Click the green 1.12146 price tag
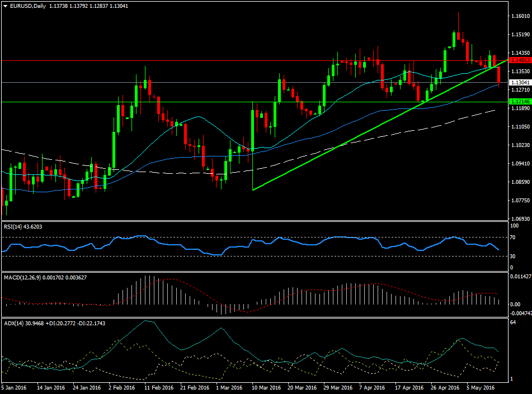 tap(520, 102)
